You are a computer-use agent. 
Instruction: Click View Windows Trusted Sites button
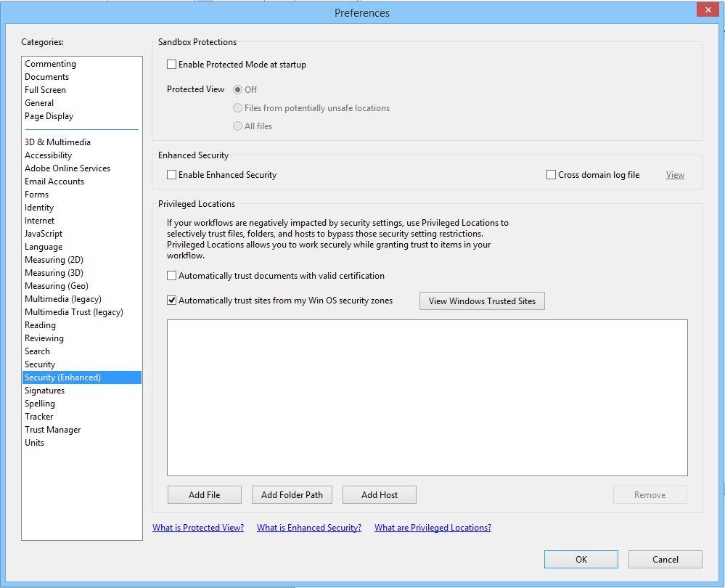point(482,301)
